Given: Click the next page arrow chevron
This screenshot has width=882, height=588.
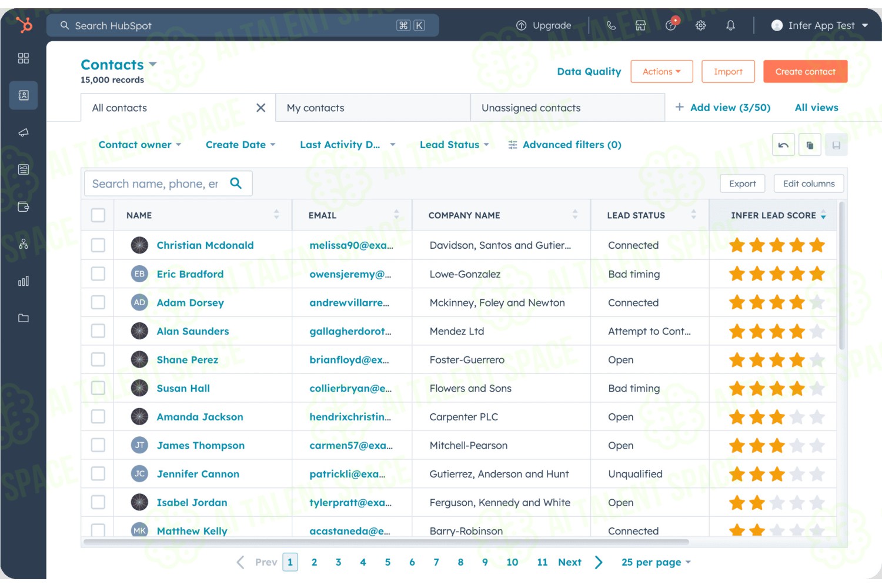Looking at the screenshot, I should 598,562.
